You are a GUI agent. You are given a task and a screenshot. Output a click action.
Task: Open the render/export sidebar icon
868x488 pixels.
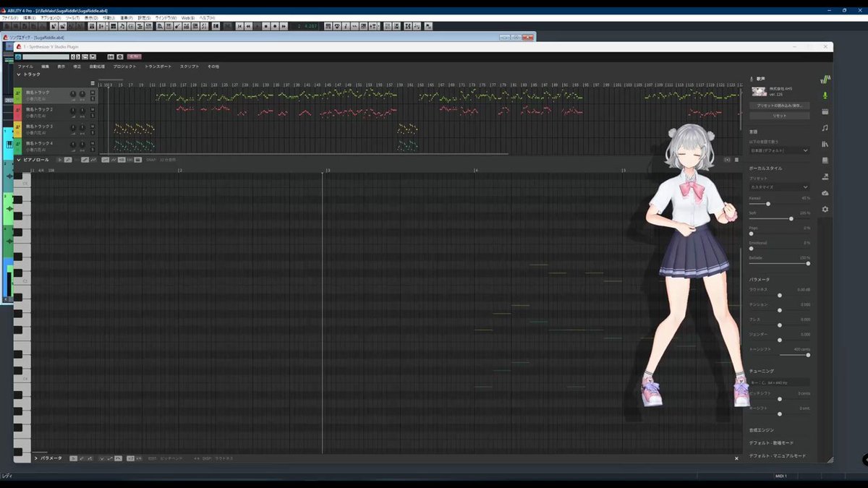point(825,176)
